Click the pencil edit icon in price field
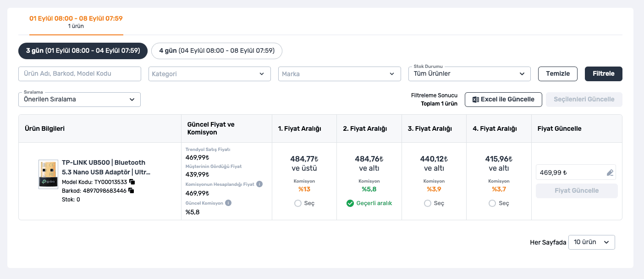Image resolution: width=644 pixels, height=279 pixels. tap(610, 173)
